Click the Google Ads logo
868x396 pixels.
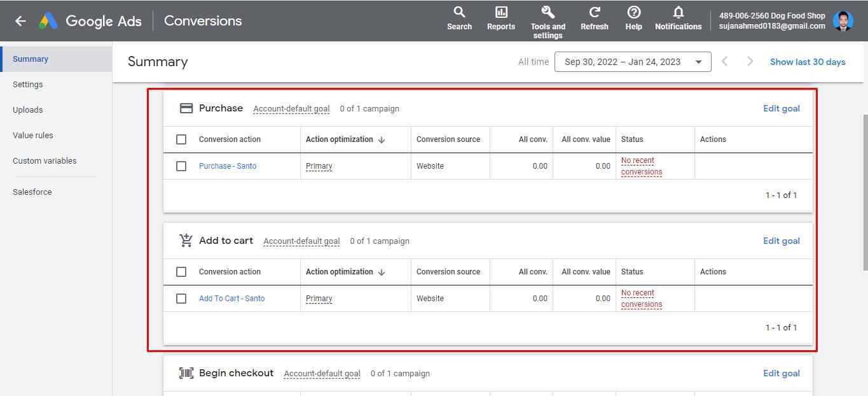[48, 21]
